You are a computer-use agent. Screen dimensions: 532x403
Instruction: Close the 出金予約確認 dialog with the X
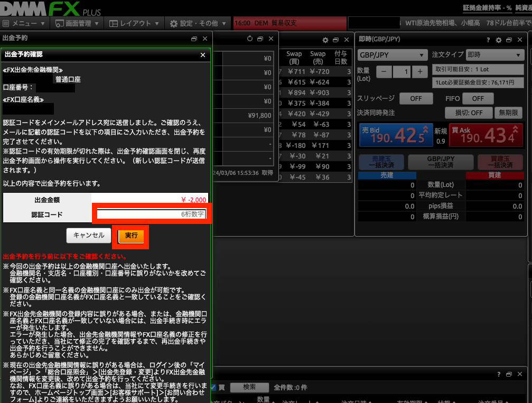[x=203, y=54]
